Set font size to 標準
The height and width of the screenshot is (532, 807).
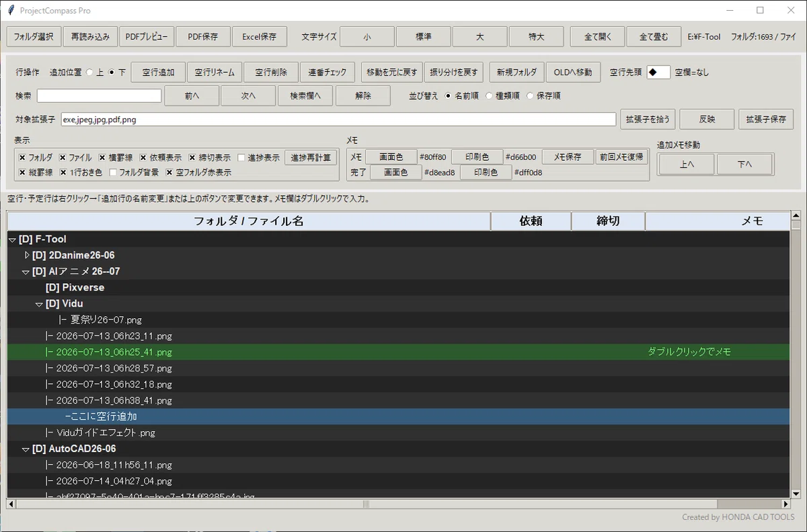424,37
